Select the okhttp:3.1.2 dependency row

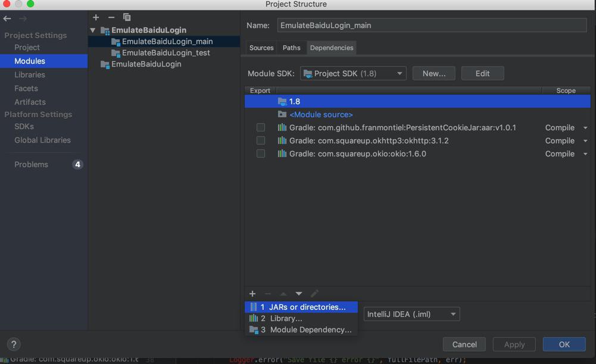pyautogui.click(x=417, y=140)
